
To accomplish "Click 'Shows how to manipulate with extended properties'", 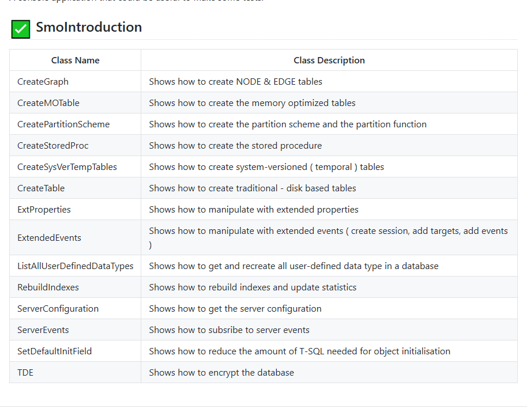I will (x=254, y=210).
